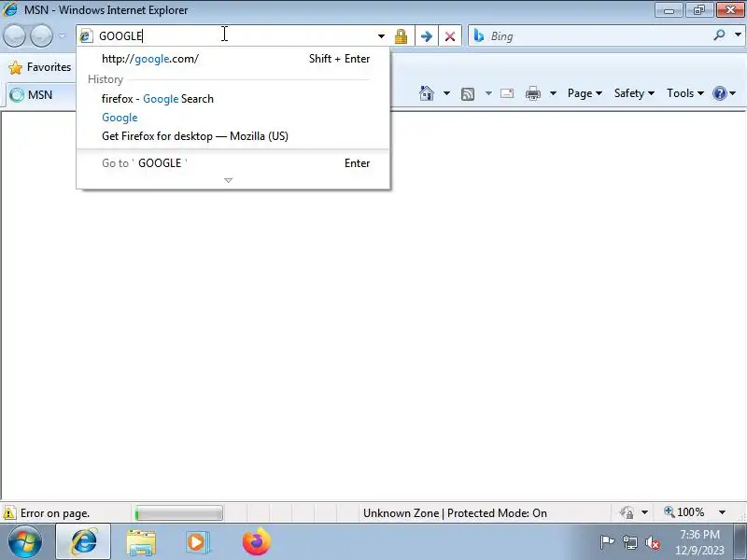This screenshot has width=747, height=560.
Task: Click the red Stop loading button
Action: (450, 36)
